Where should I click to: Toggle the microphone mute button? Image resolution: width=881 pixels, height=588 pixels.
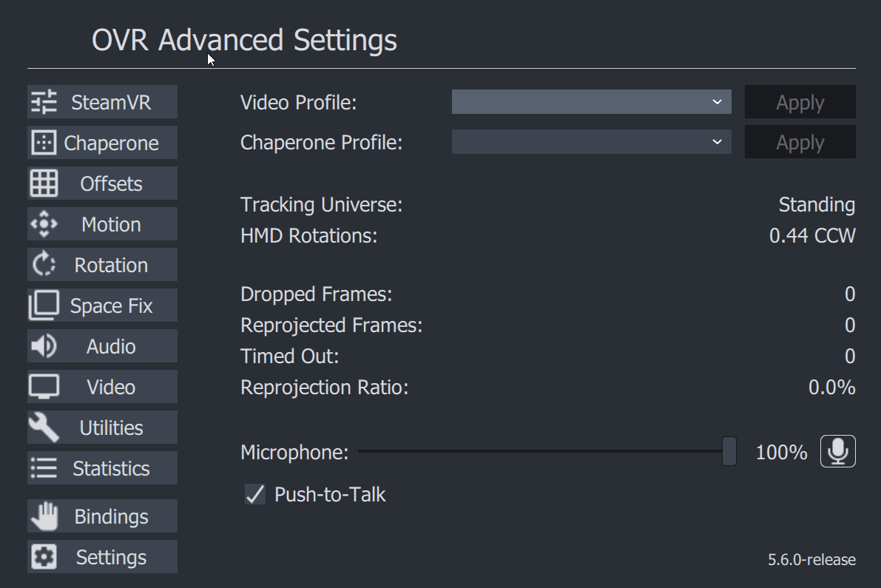(838, 451)
